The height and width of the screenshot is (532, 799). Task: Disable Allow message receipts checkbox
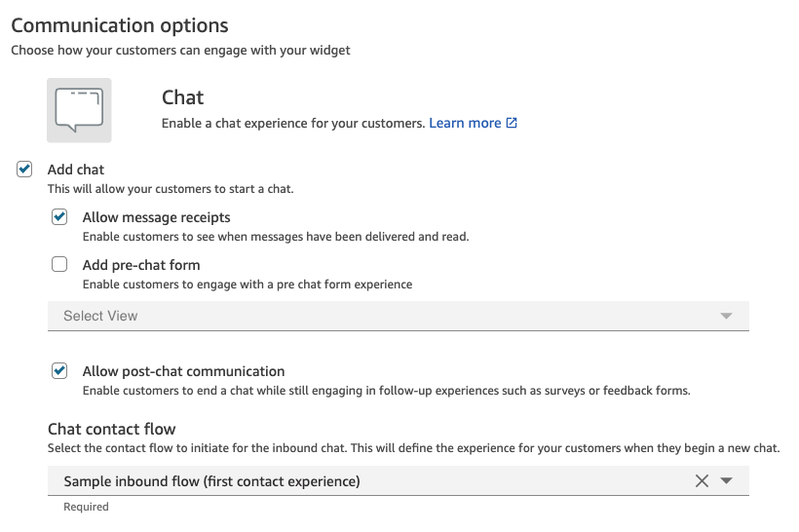point(59,217)
